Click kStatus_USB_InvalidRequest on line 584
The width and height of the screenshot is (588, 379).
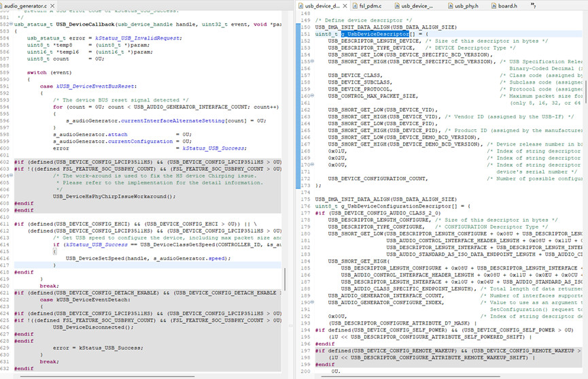point(138,38)
